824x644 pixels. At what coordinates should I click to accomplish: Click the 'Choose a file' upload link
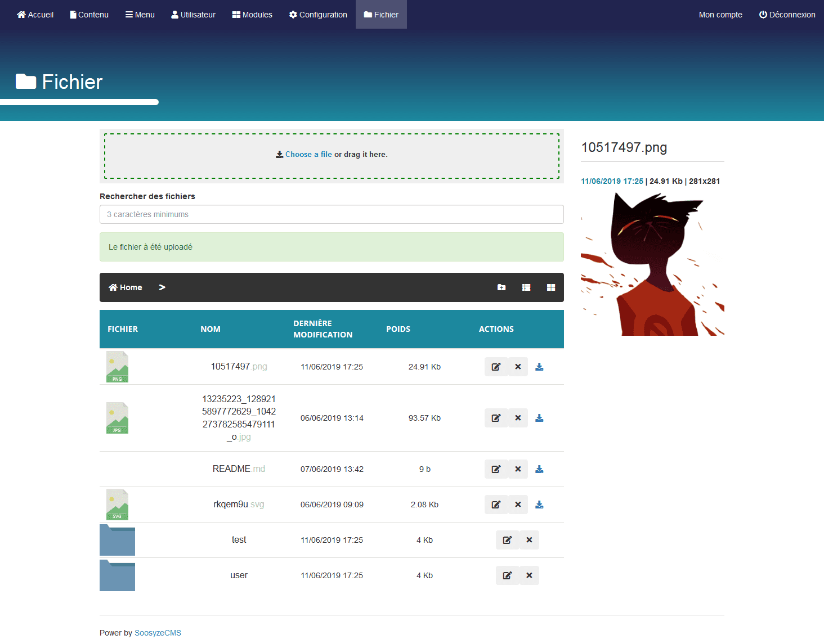(308, 155)
